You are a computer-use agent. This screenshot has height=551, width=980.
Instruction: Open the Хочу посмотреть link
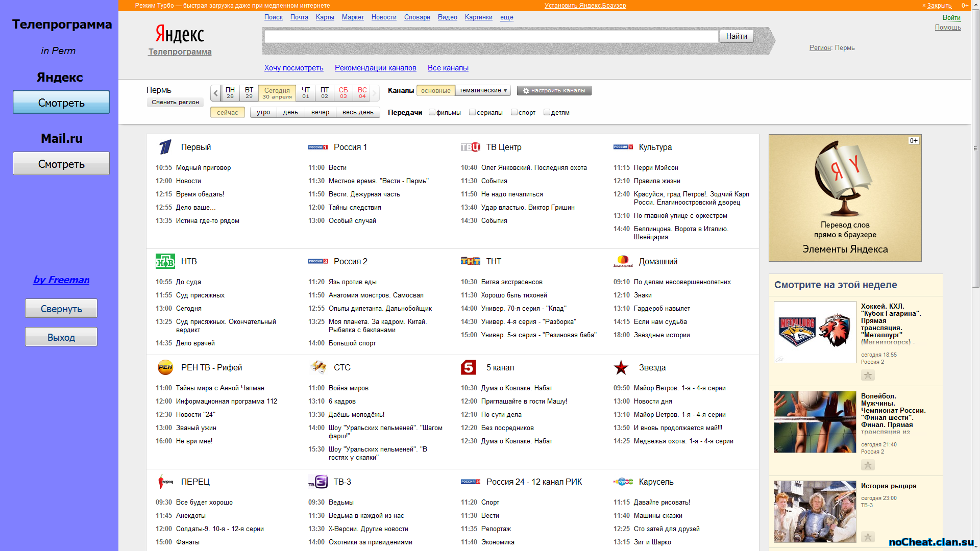point(294,68)
